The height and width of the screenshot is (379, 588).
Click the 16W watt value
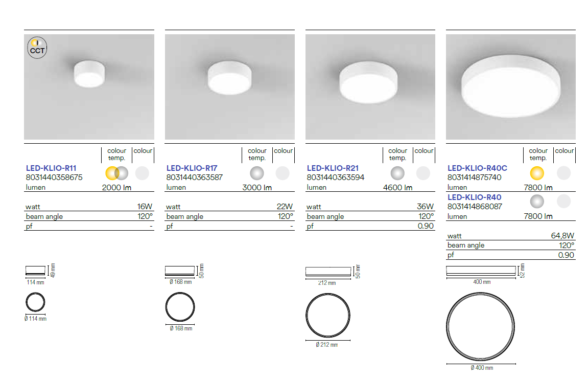pyautogui.click(x=145, y=207)
